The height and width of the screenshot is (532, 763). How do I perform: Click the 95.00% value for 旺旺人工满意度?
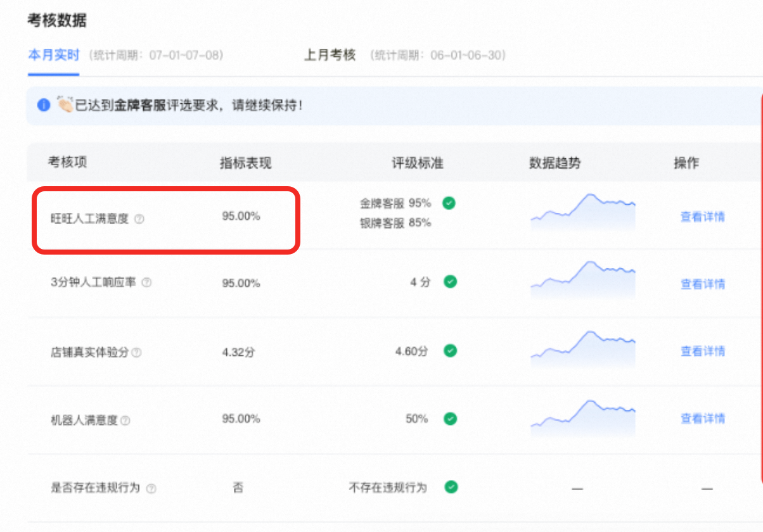[241, 216]
